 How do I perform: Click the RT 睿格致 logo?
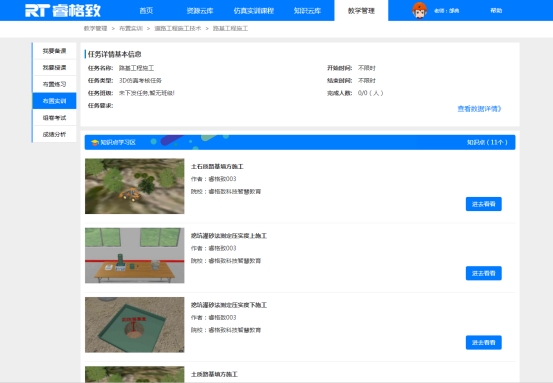pyautogui.click(x=63, y=11)
